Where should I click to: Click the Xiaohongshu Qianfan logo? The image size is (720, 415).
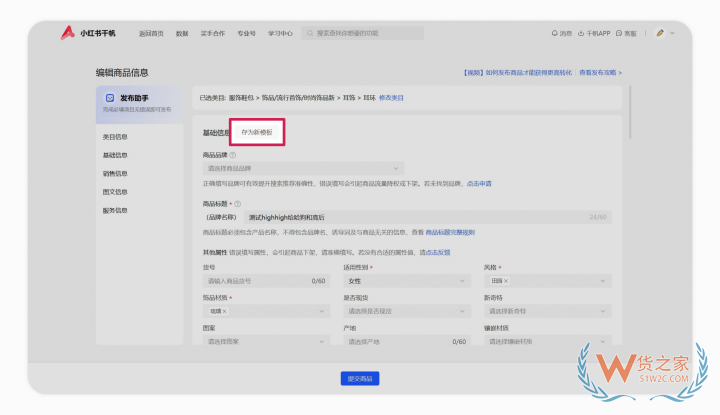coord(88,33)
